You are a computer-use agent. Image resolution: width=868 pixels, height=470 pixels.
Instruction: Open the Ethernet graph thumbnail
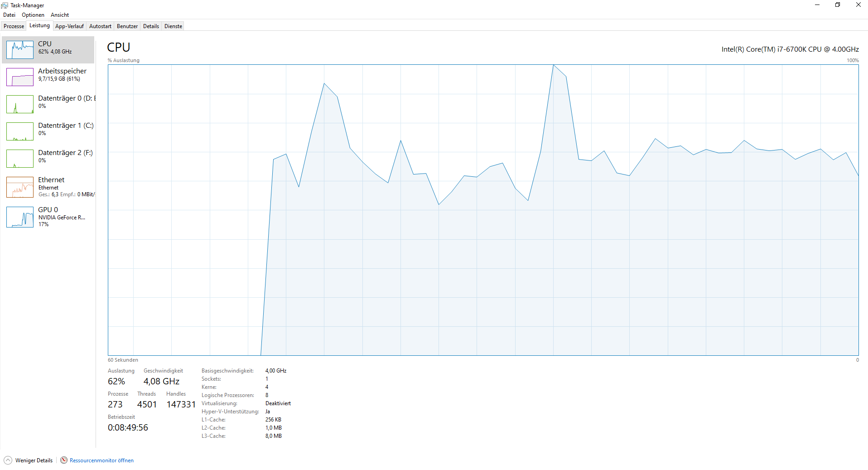(x=20, y=187)
